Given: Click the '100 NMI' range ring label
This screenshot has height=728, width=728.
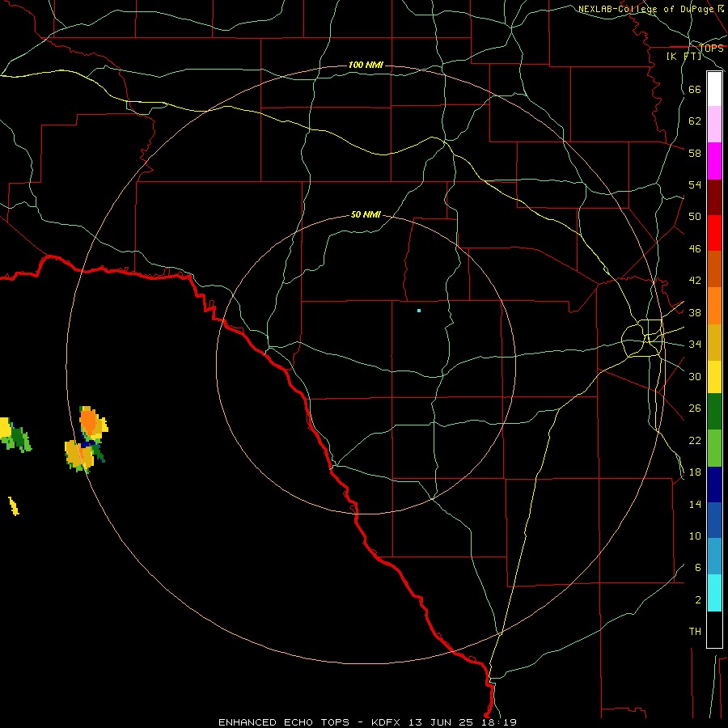Looking at the screenshot, I should pos(366,65).
